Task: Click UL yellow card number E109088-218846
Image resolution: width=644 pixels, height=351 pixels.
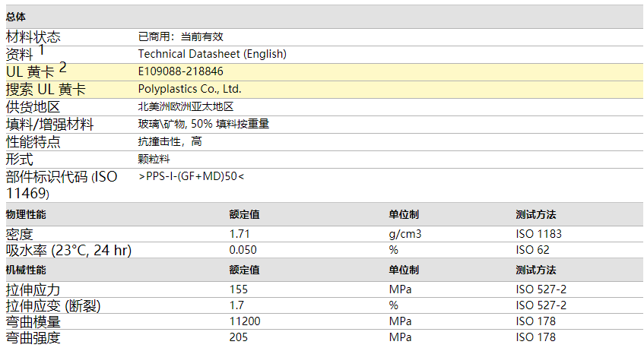Action: click(x=180, y=71)
